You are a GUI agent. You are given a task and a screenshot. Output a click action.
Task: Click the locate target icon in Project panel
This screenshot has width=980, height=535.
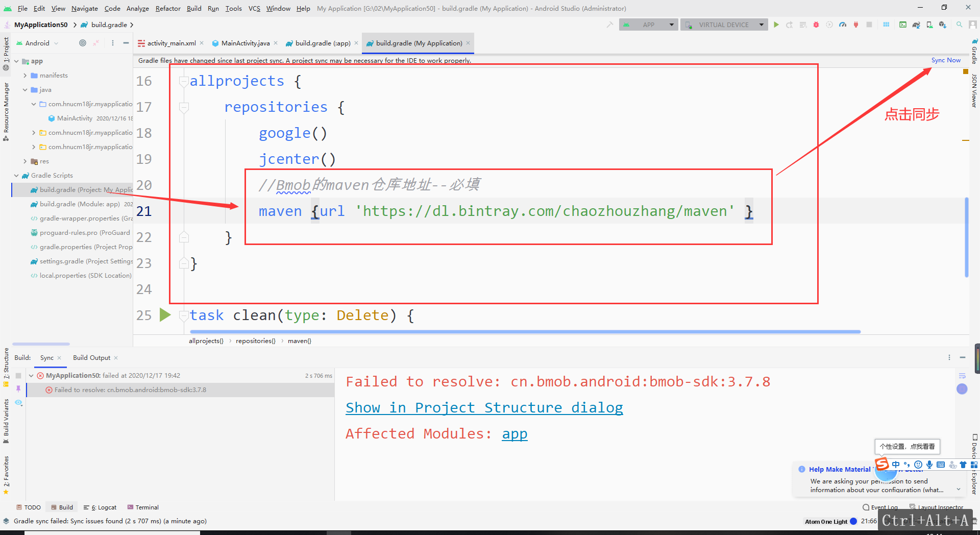pyautogui.click(x=83, y=43)
